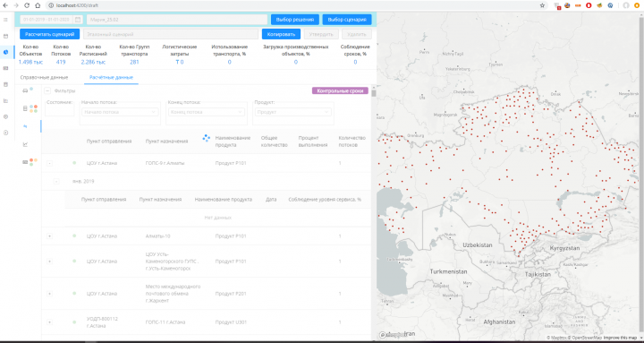
Task: Click the purple Контрольные сроки button
Action: 340,90
